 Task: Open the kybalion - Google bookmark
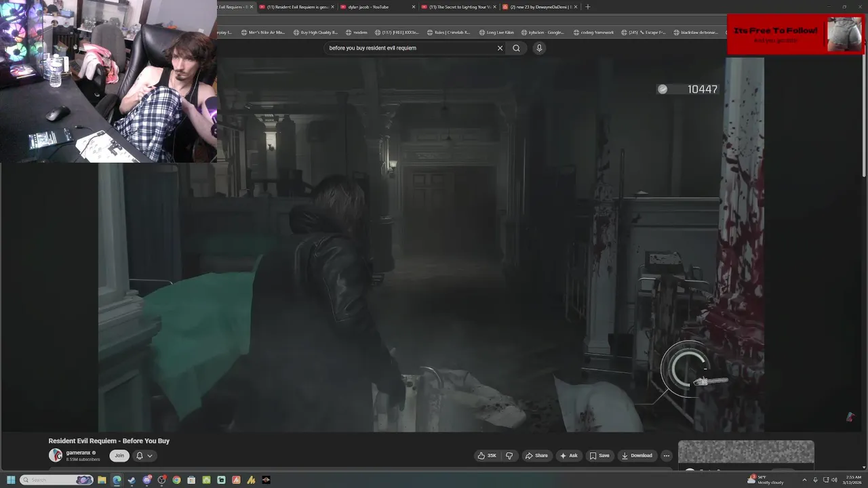[x=542, y=33]
